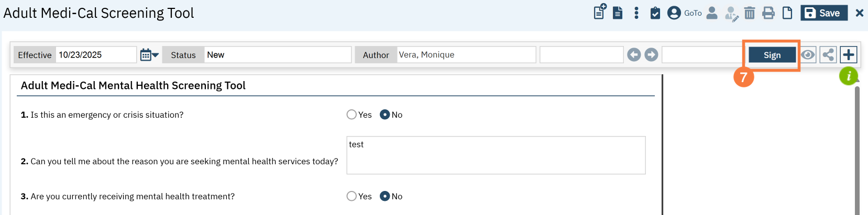Click the green info icon
The width and height of the screenshot is (868, 215).
pyautogui.click(x=849, y=76)
